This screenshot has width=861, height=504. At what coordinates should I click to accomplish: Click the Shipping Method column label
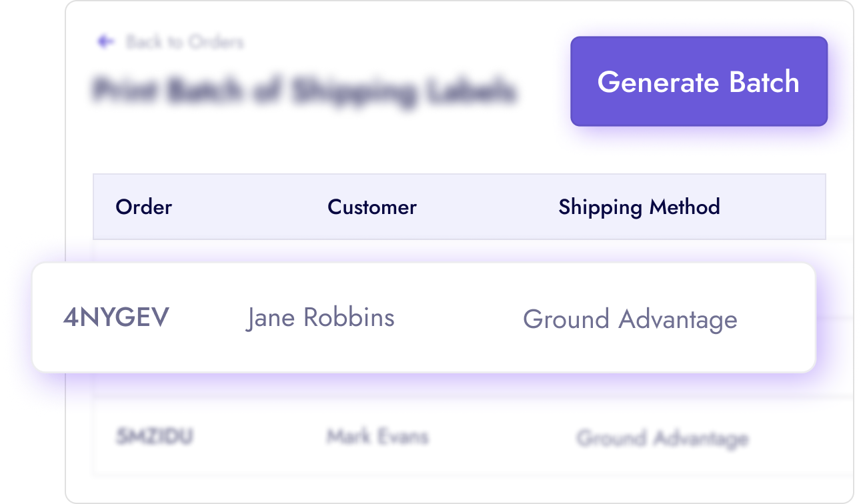pyautogui.click(x=639, y=207)
